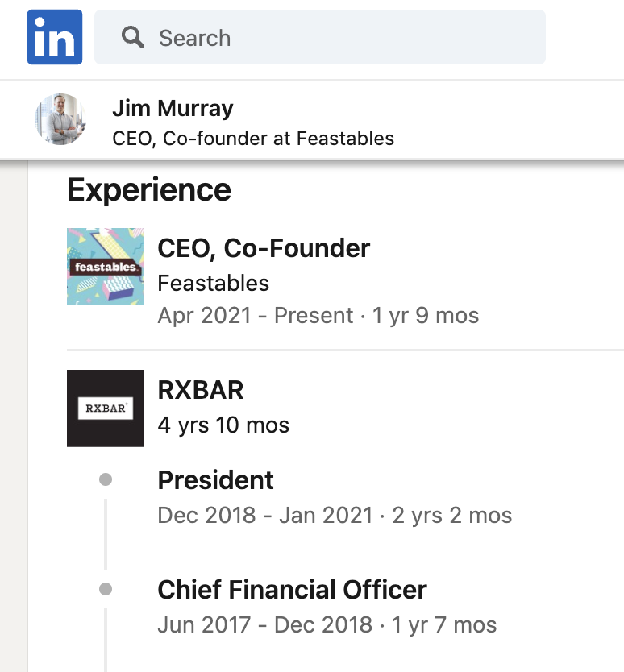Click the Jim Murray name in header
Viewport: 624px width, 672px height.
pos(173,108)
